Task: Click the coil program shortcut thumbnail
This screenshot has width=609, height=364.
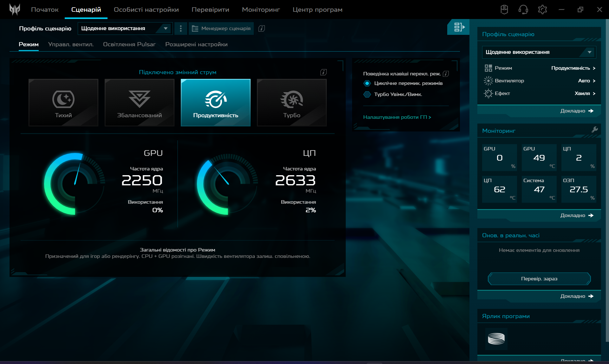Action: pyautogui.click(x=496, y=339)
